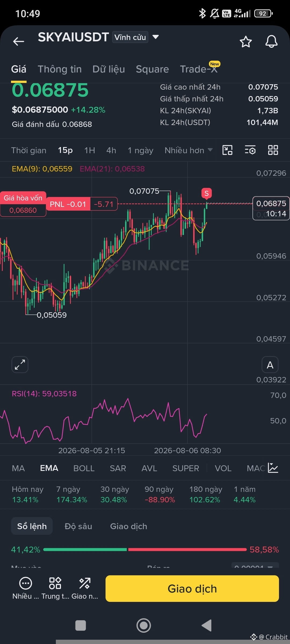This screenshot has height=644, width=290.
Task: Open Giao ngay spot trading icon
Action: (85, 589)
